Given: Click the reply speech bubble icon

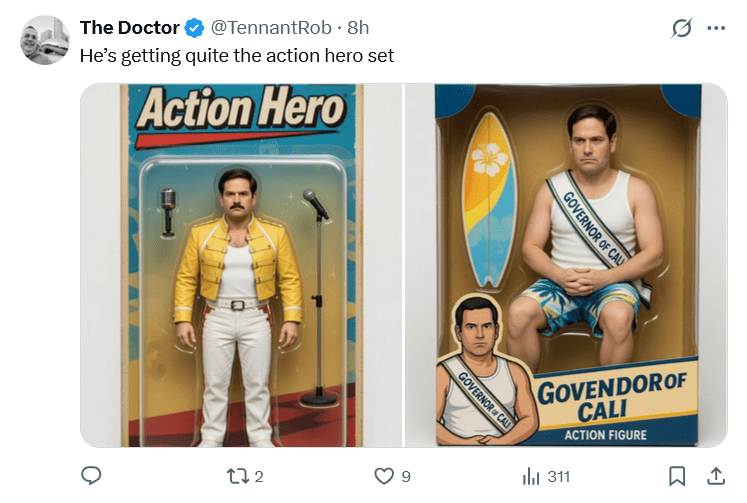Looking at the screenshot, I should pos(91,476).
